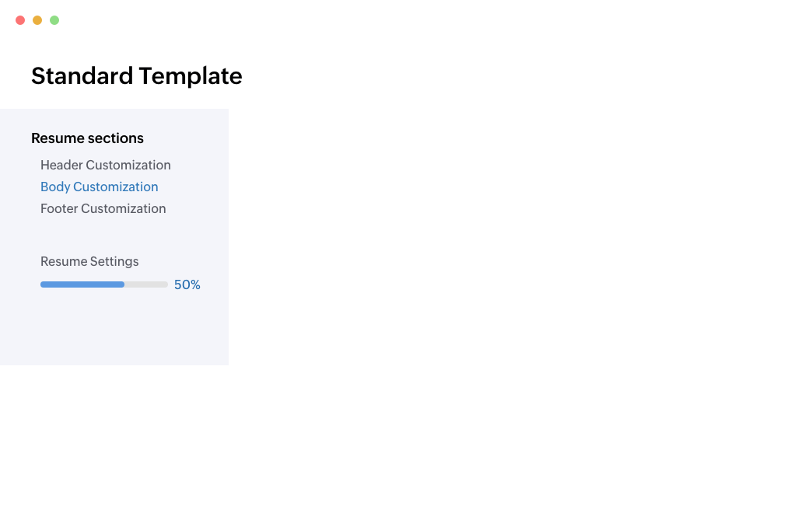
Task: Select Body Customization in the sidebar
Action: [99, 187]
